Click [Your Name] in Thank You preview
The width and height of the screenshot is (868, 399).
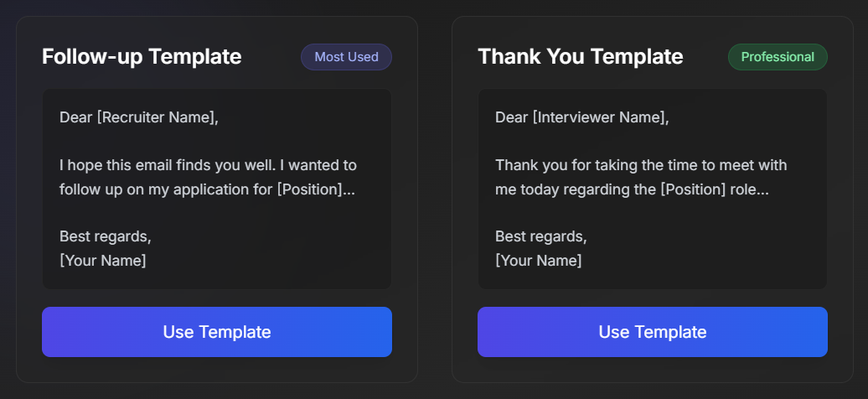tap(539, 261)
